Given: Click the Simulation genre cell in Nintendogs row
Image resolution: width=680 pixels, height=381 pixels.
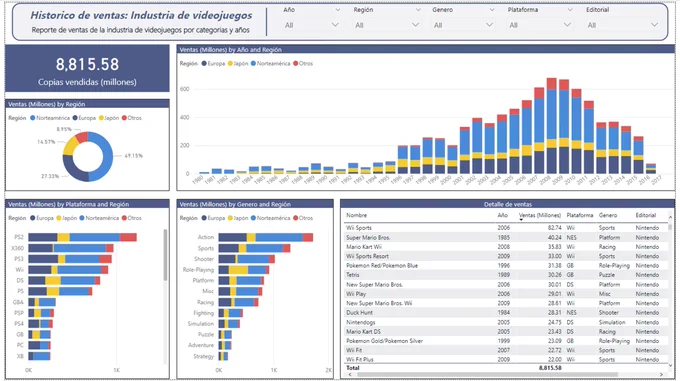Looking at the screenshot, I should (x=612, y=322).
